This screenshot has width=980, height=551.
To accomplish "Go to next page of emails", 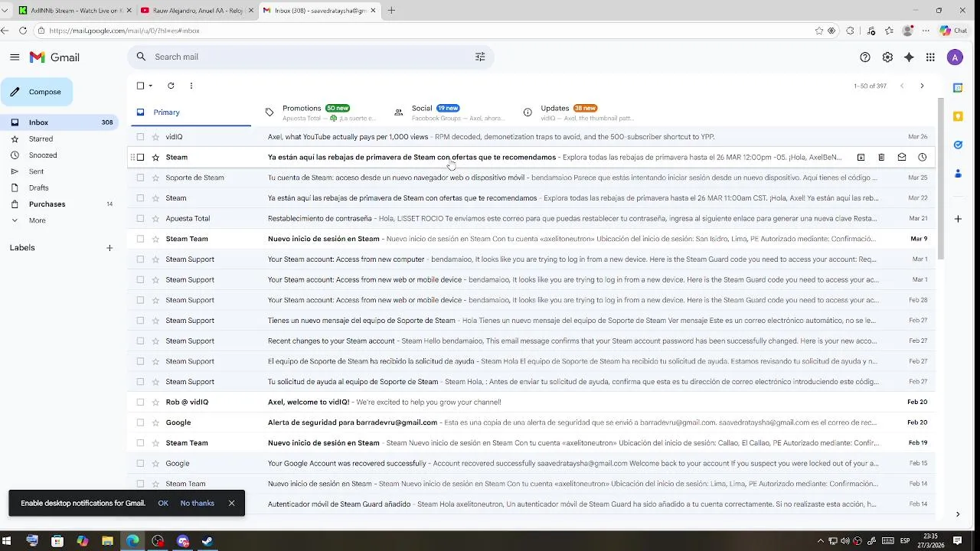I will 922,86.
